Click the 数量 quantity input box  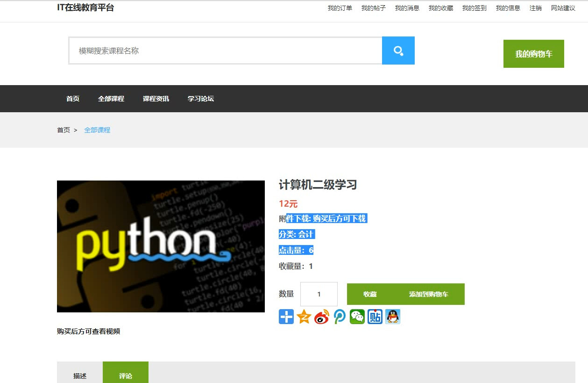point(319,294)
